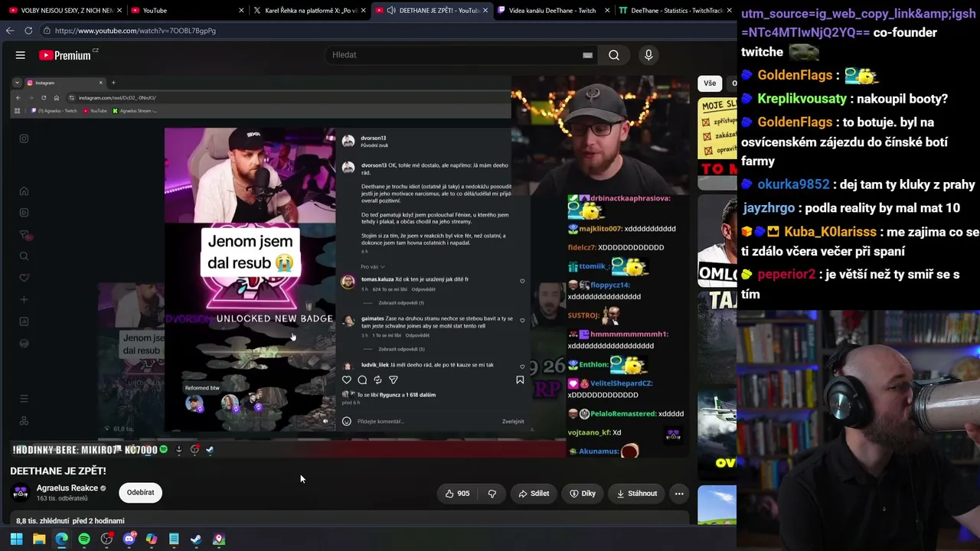
Task: Click the Odpovědět link under the tomas.kaluza comment
Action: pos(423,289)
